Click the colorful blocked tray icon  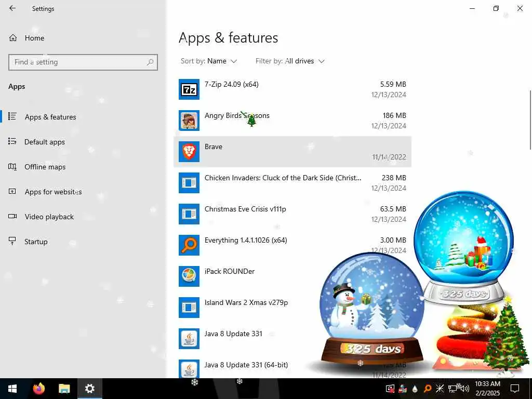pyautogui.click(x=403, y=389)
